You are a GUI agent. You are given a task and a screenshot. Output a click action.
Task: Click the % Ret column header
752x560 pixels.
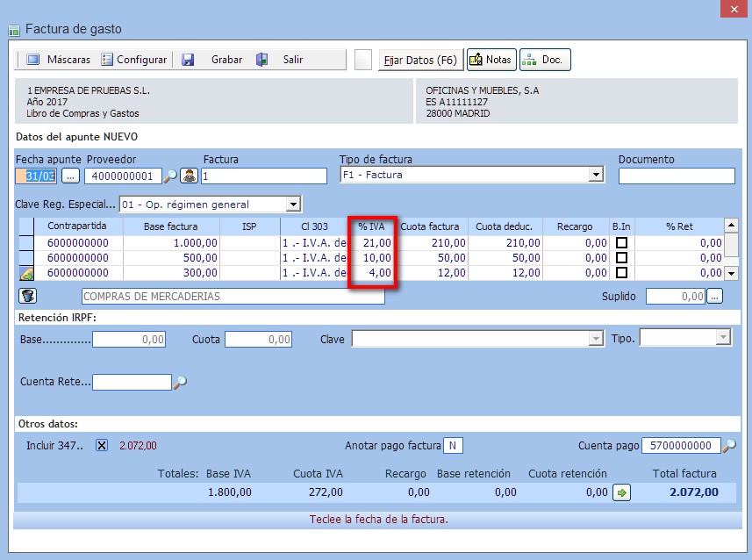[x=679, y=226]
